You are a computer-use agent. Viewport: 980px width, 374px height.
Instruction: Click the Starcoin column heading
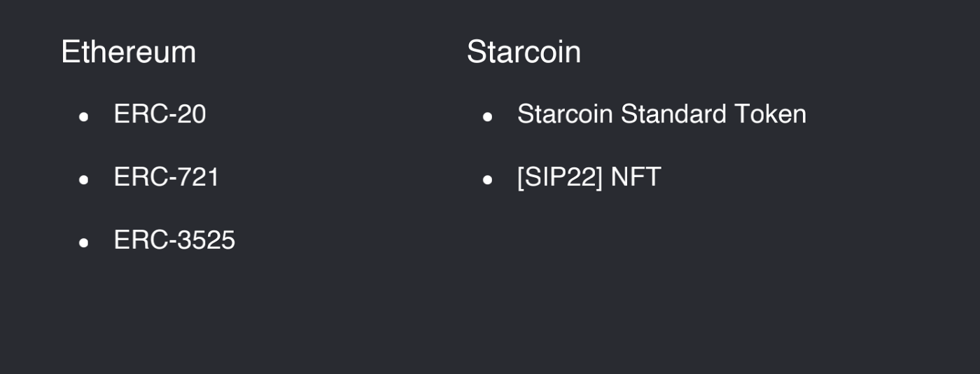(524, 52)
